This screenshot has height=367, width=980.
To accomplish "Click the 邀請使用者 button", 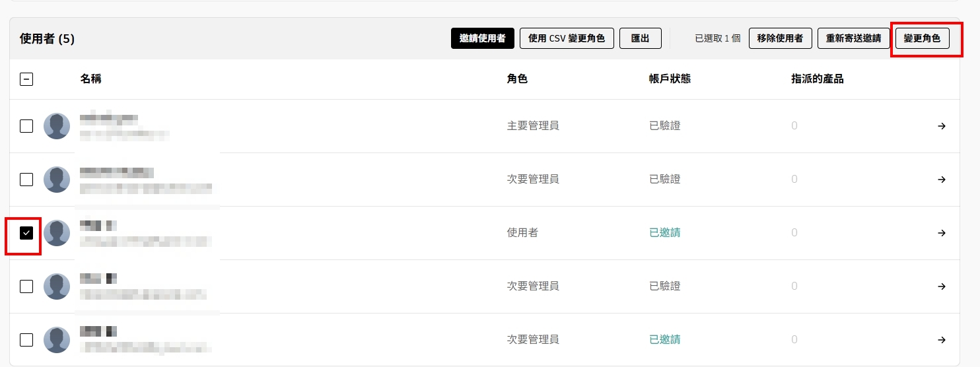I will (482, 38).
